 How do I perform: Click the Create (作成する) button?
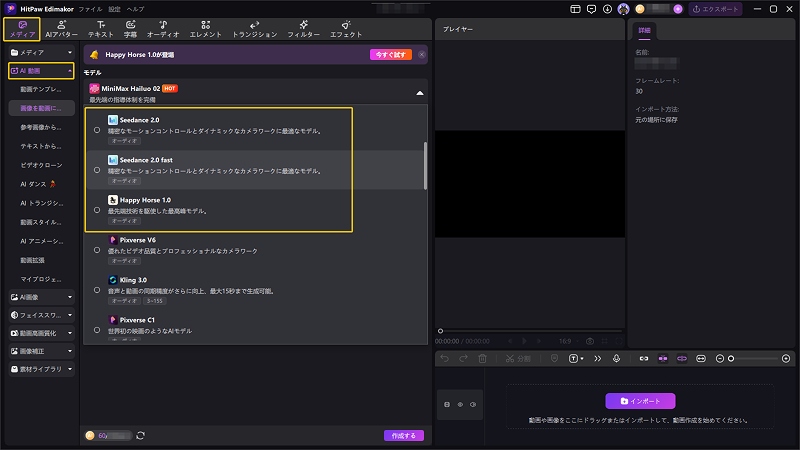tap(404, 436)
